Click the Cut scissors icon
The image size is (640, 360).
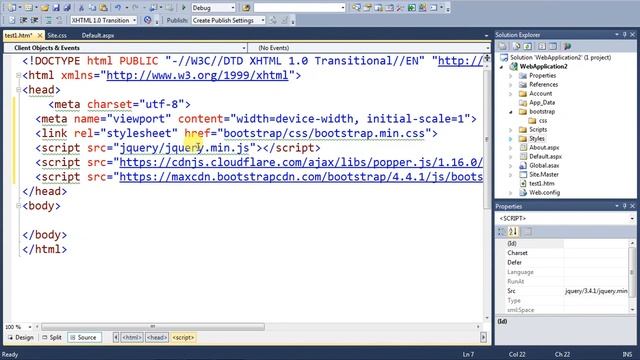click(x=81, y=8)
